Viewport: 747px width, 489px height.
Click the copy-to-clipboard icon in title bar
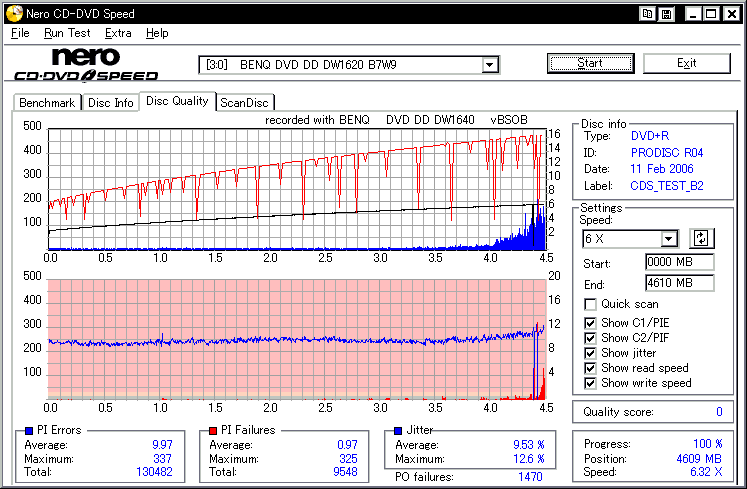[648, 14]
